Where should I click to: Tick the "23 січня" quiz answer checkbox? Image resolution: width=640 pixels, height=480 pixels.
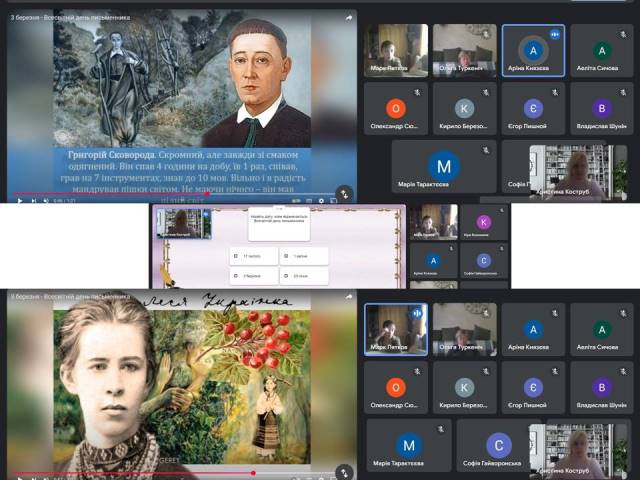click(286, 276)
